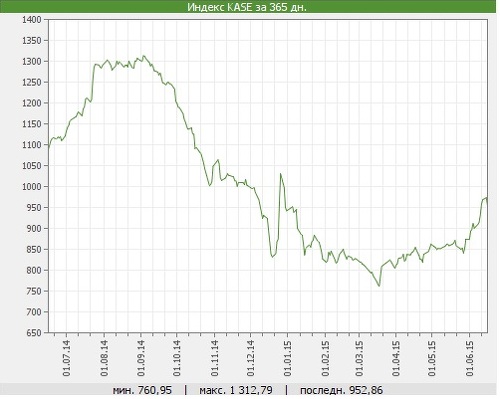Viewport: 500px width, 399px height.
Task: Click the sharp spike near 01.01.15
Action: (x=281, y=174)
